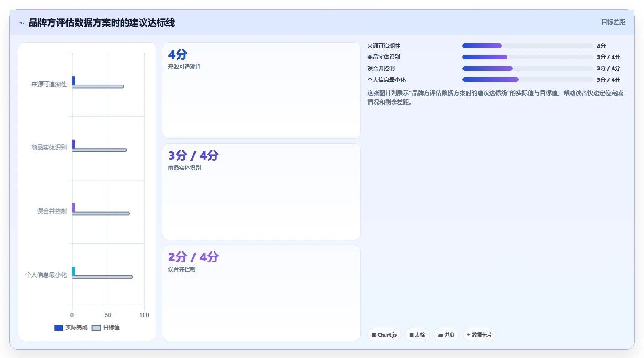Click the 进度 chip icon

(x=440, y=335)
